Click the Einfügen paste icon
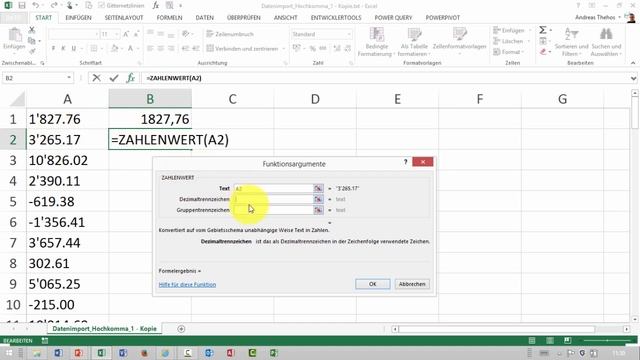Image resolution: width=640 pixels, height=360 pixels. [x=15, y=36]
